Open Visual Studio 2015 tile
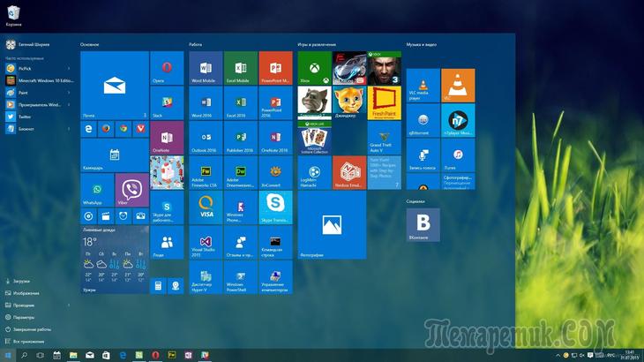644x362 pixels. (x=206, y=242)
